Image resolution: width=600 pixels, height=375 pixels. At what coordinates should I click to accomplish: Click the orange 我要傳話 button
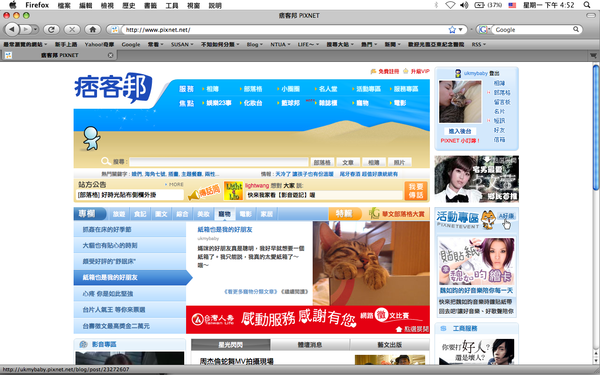click(416, 191)
